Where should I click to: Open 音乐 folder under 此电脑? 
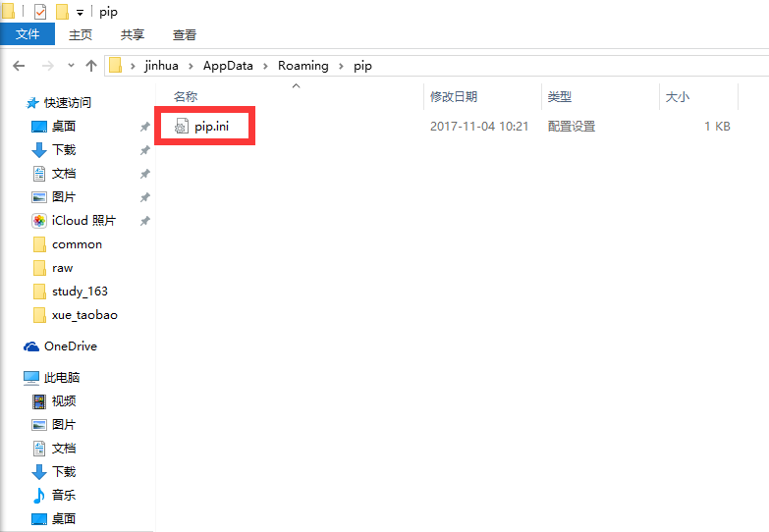64,496
